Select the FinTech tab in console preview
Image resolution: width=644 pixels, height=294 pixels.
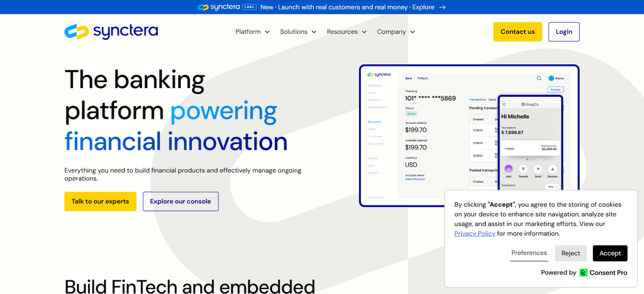tap(423, 79)
